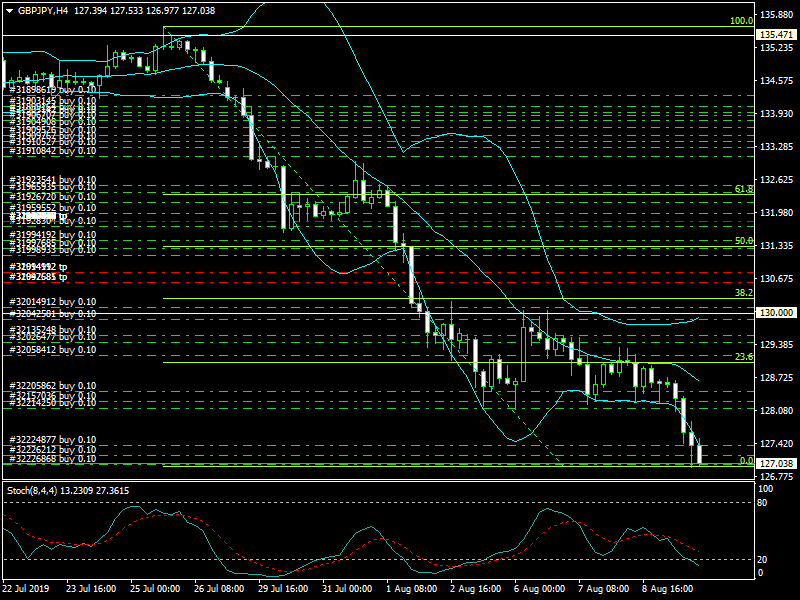Click the current price tag 127.038
800x600 pixels.
pos(776,463)
